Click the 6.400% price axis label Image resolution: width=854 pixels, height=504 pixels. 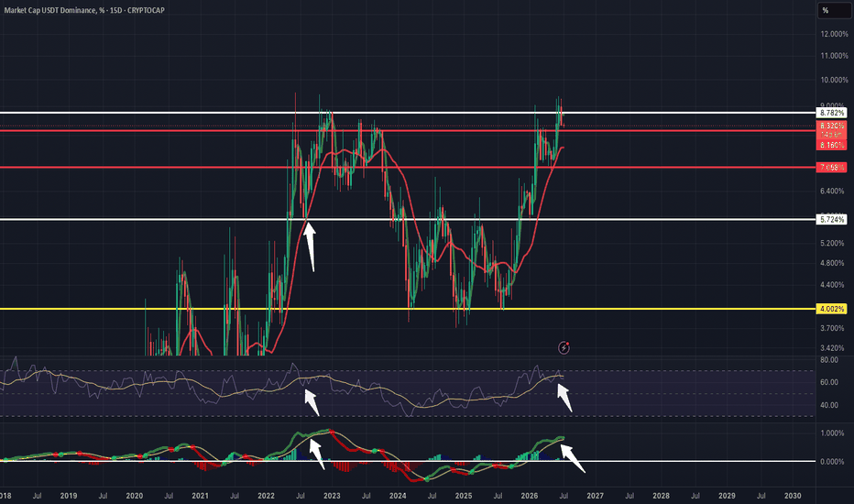[832, 191]
